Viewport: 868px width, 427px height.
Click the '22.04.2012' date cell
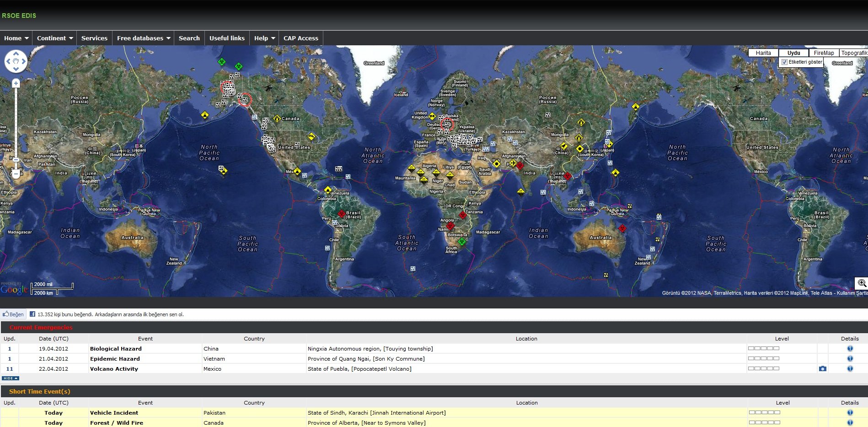tap(54, 369)
